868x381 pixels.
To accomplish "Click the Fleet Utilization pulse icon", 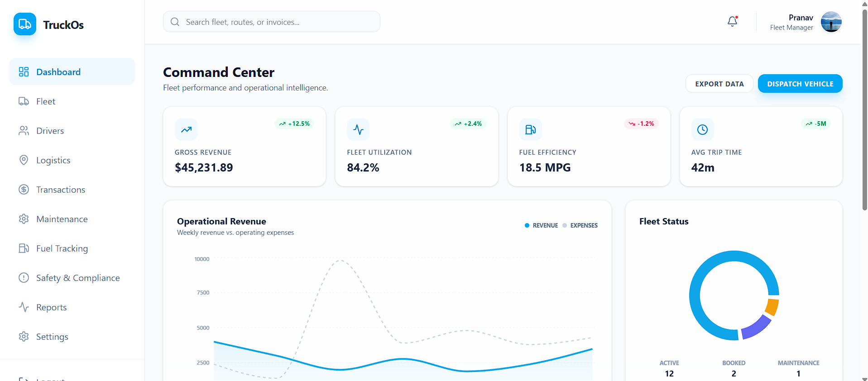I will [358, 130].
